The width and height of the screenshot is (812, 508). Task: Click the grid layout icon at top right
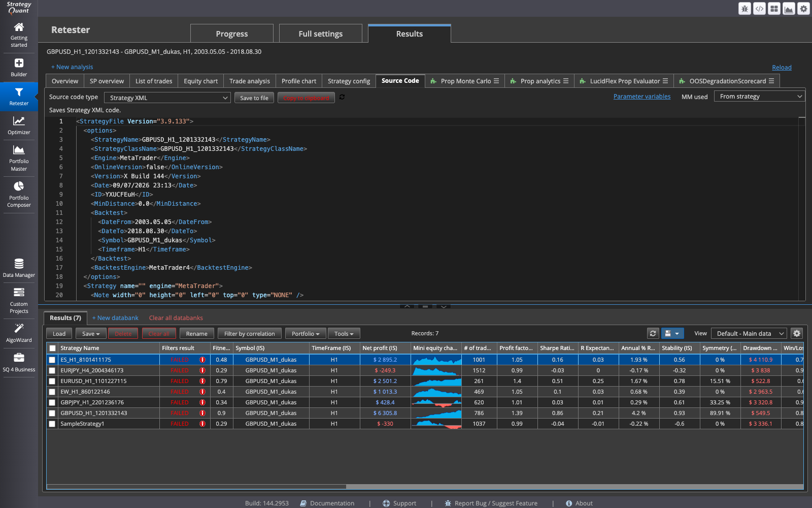774,9
